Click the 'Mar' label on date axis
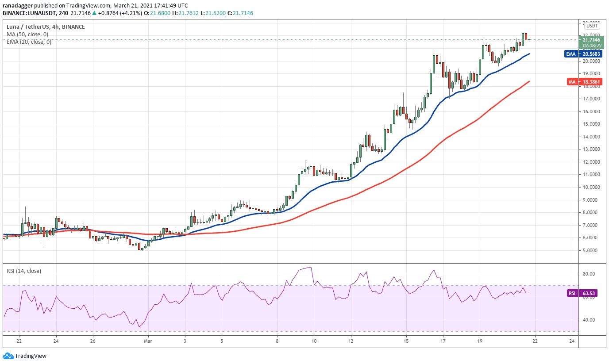 (149, 341)
